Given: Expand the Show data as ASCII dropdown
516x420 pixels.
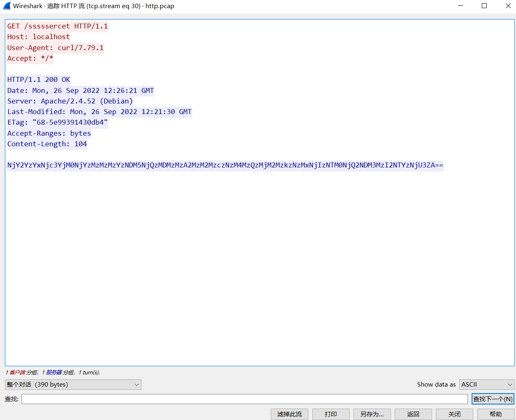Looking at the screenshot, I should [487, 385].
